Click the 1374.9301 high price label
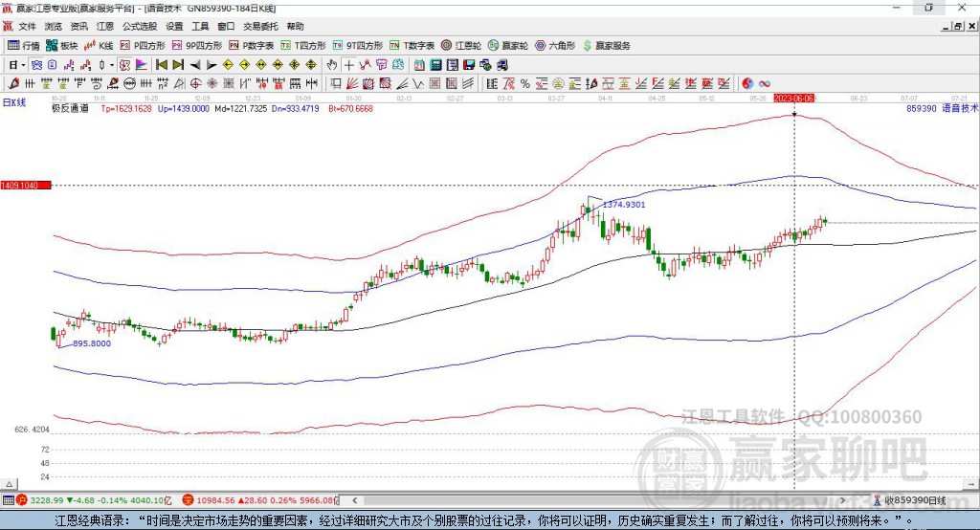Screen dimensions: 980x530 point(624,205)
